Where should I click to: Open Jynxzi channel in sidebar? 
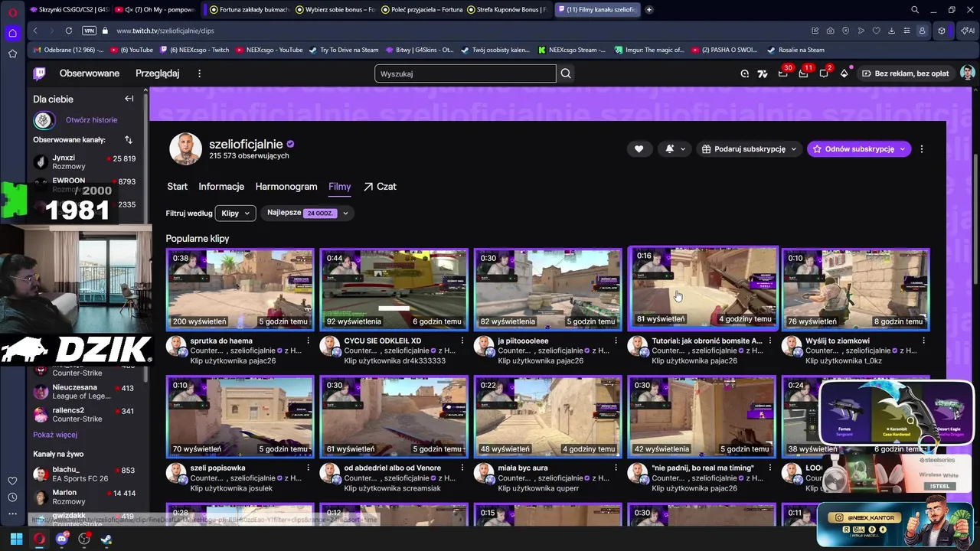click(84, 162)
